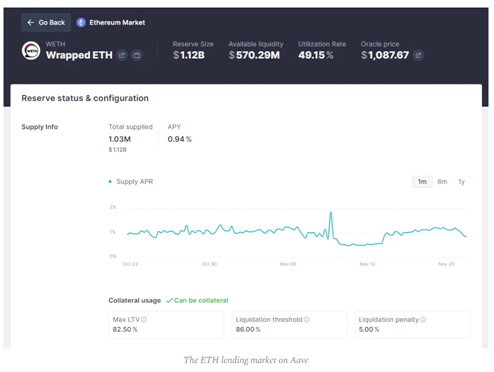Click the Available liquidity value $570.29M
Screen dimensions: 494x372
(254, 55)
